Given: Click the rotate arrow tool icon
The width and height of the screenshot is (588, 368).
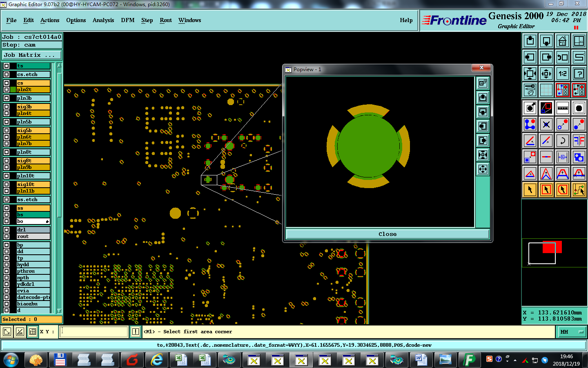Looking at the screenshot, I should pyautogui.click(x=563, y=141).
